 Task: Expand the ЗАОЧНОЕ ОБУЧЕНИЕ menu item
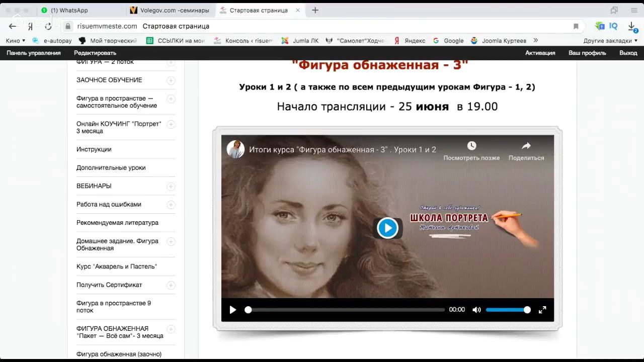point(171,80)
